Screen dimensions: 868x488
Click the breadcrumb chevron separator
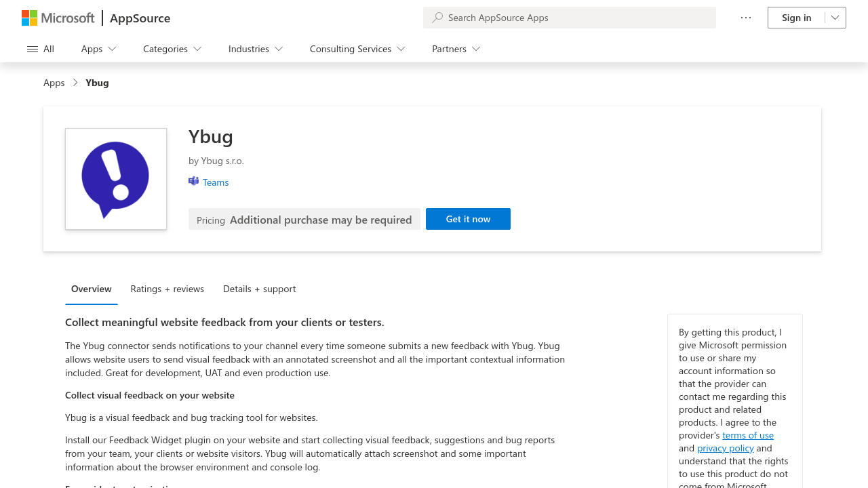(x=75, y=83)
